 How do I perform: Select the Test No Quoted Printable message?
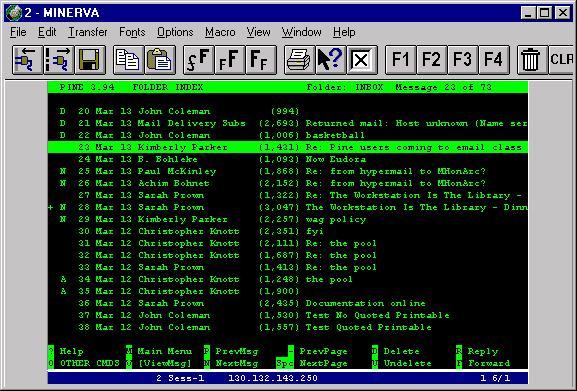288,315
